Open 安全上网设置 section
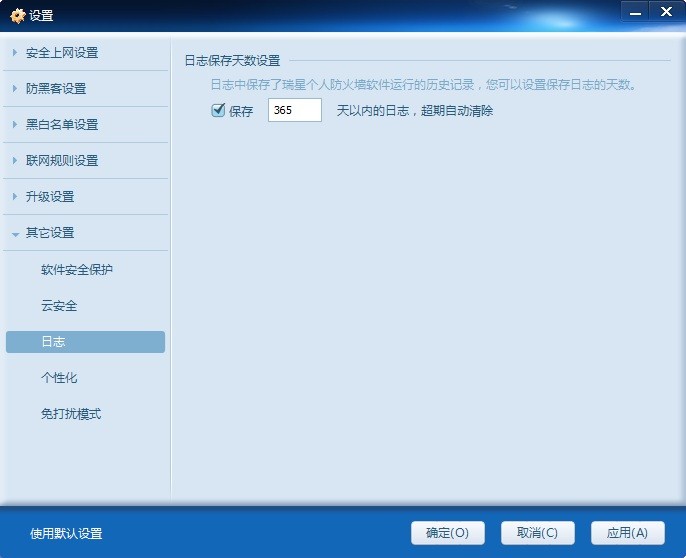Image resolution: width=686 pixels, height=558 pixels. pos(62,53)
